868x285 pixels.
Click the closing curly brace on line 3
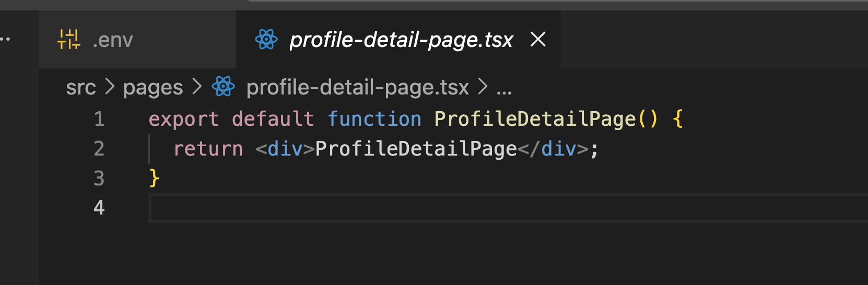154,179
